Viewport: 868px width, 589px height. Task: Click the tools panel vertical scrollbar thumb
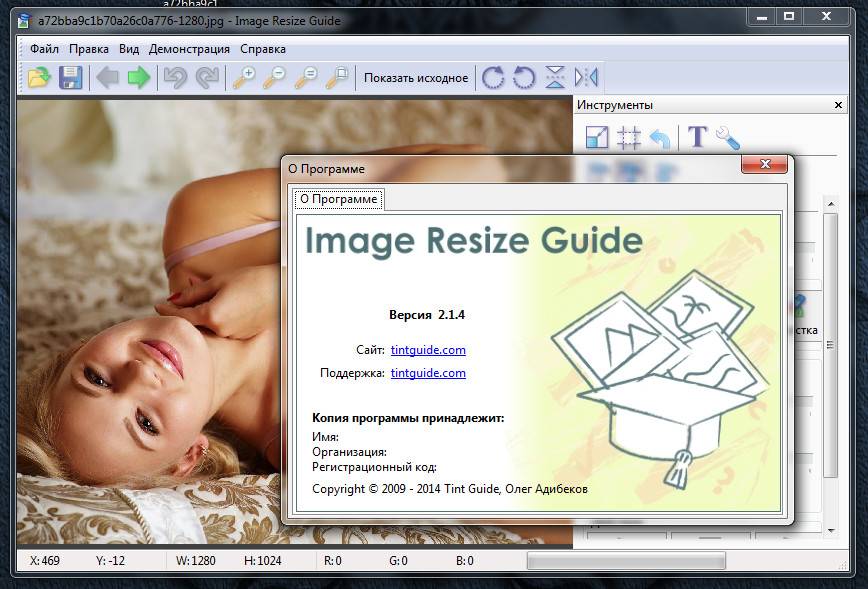[x=830, y=345]
